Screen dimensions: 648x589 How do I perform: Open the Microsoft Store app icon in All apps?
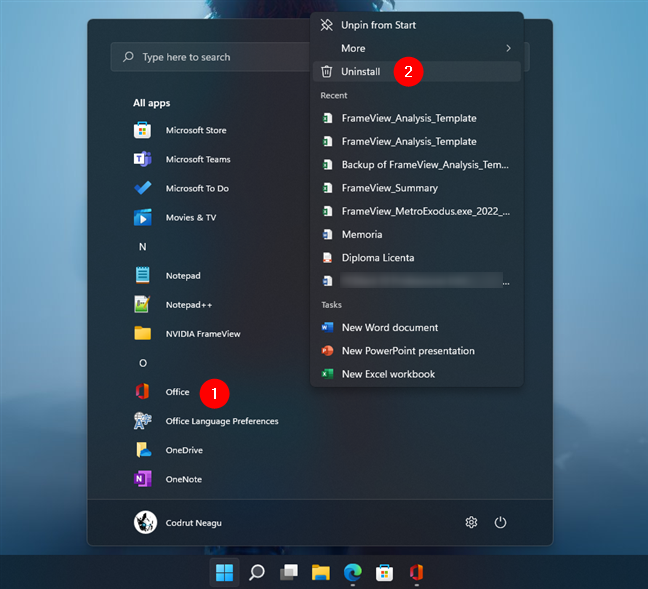(x=143, y=130)
